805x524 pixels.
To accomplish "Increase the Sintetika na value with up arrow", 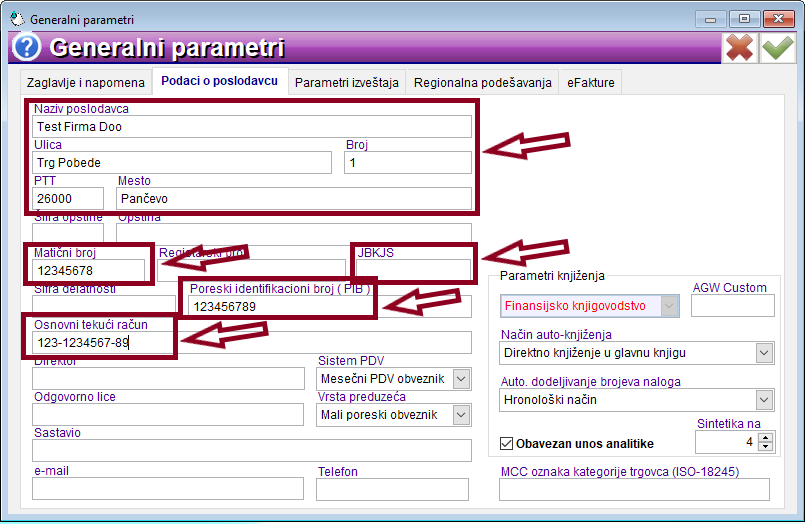I will pos(764,436).
